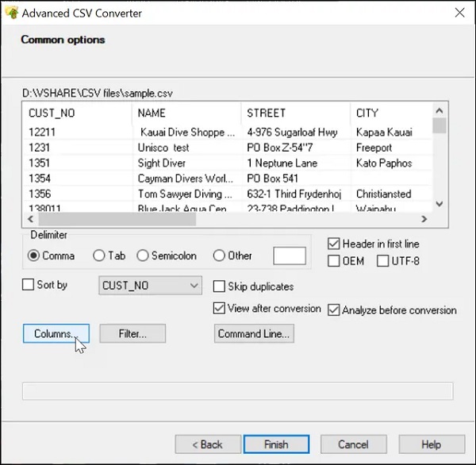Select the 1354 customer number cell
This screenshot has width=476, height=465.
point(78,179)
